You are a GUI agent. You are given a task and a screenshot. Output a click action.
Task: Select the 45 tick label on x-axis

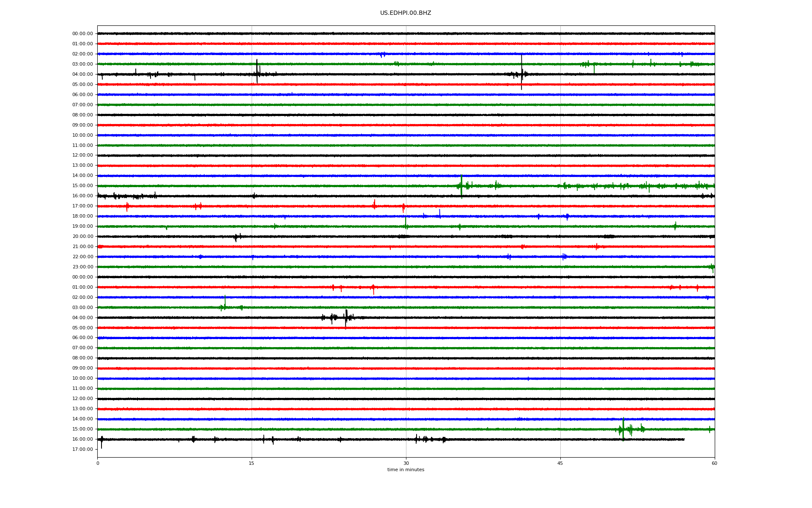coord(560,463)
